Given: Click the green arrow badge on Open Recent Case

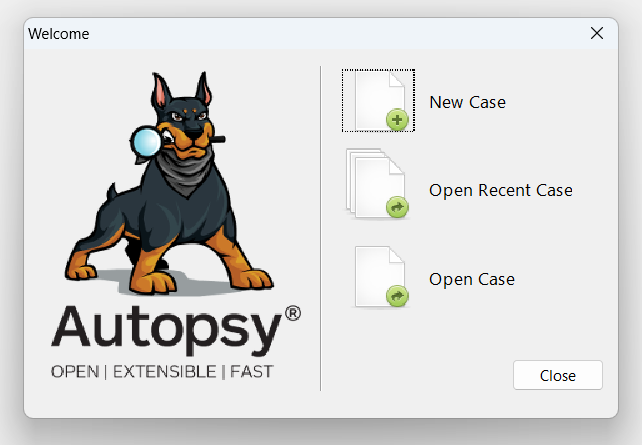Looking at the screenshot, I should (397, 207).
